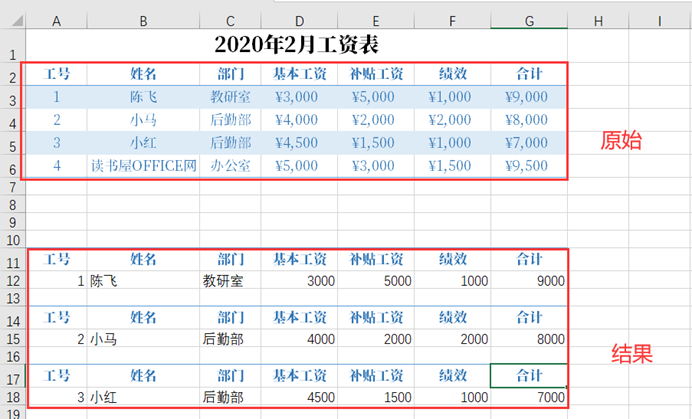Click cell showing 3000 in row 12
Screen dimensions: 692x419
299,280
